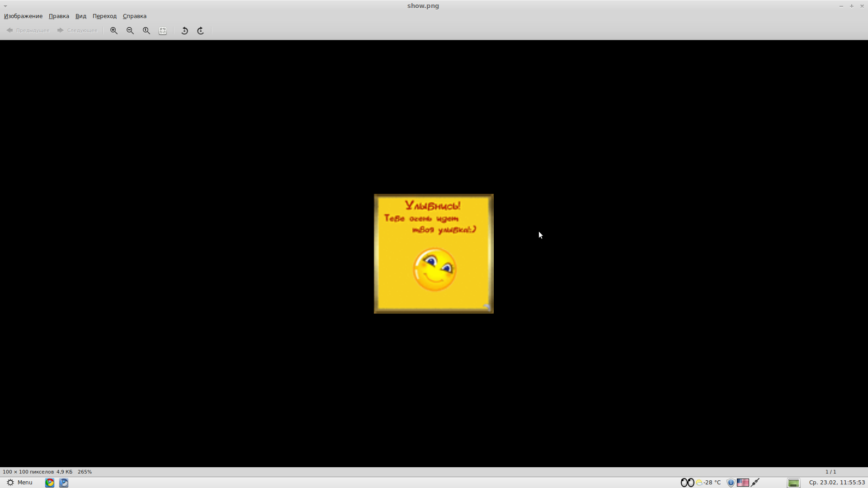
Task: Maximize the show.png window
Action: pos(852,6)
